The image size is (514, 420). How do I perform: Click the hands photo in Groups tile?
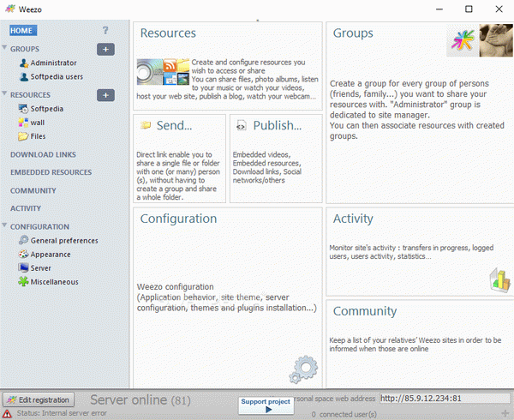(496, 40)
